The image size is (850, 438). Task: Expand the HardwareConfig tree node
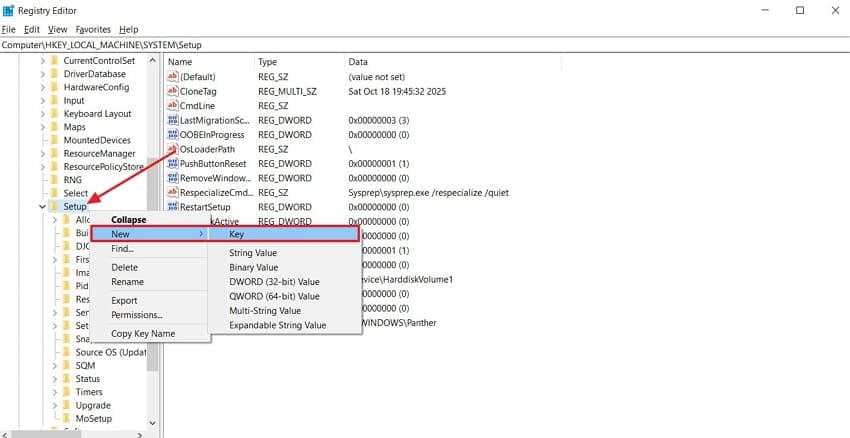tap(42, 87)
